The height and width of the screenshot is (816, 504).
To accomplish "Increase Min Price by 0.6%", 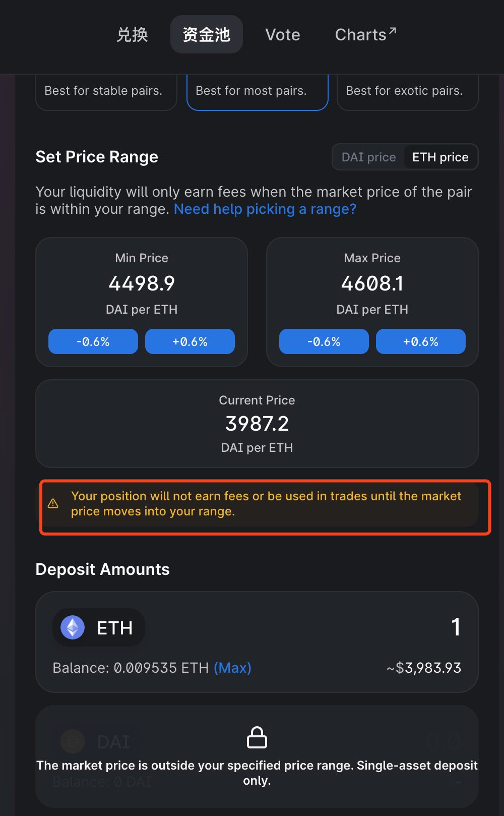I will coord(190,341).
